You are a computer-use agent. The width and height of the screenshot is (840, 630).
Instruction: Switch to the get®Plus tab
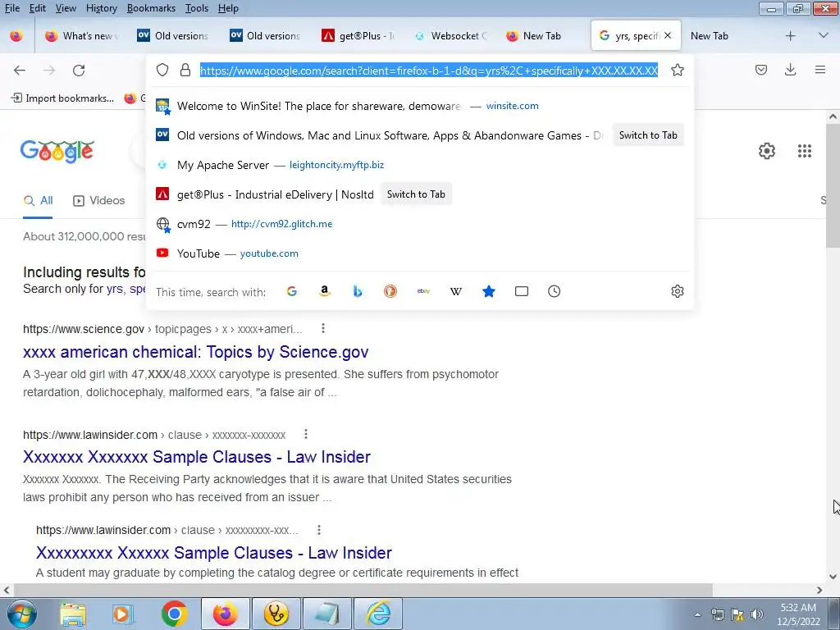pyautogui.click(x=359, y=36)
